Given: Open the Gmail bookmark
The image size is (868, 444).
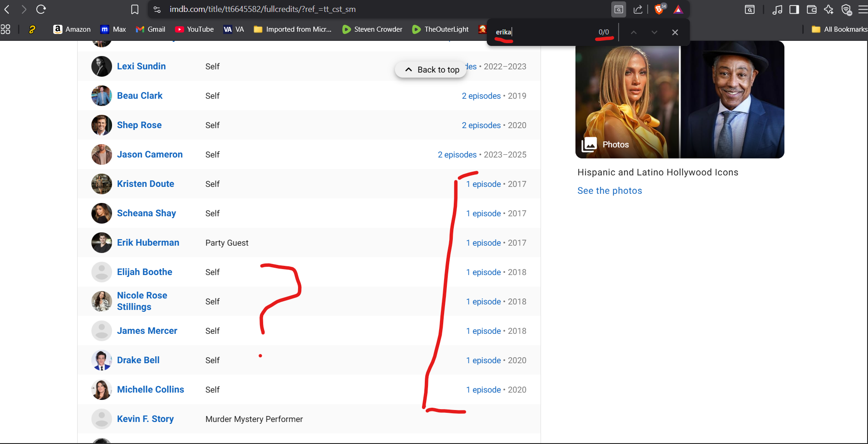Looking at the screenshot, I should 151,29.
